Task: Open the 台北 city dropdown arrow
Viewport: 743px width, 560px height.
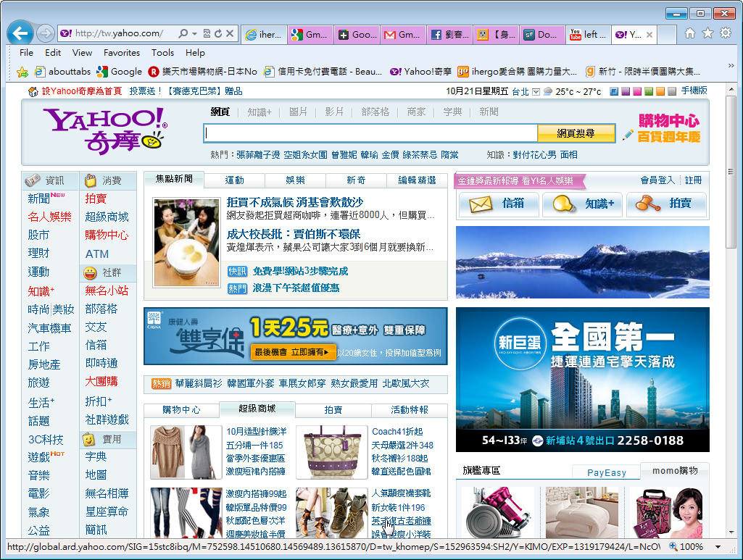Action: tap(536, 92)
